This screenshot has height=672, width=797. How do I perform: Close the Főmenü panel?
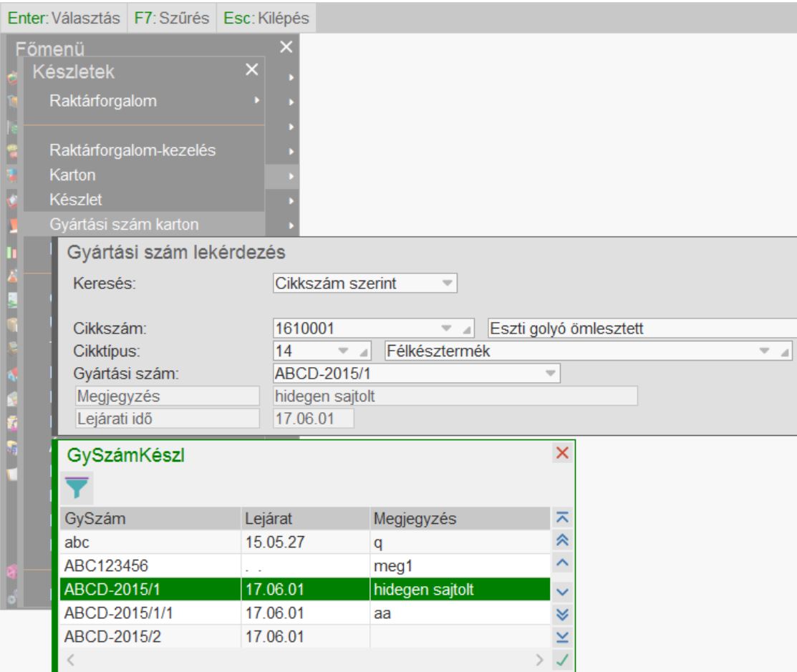[286, 47]
